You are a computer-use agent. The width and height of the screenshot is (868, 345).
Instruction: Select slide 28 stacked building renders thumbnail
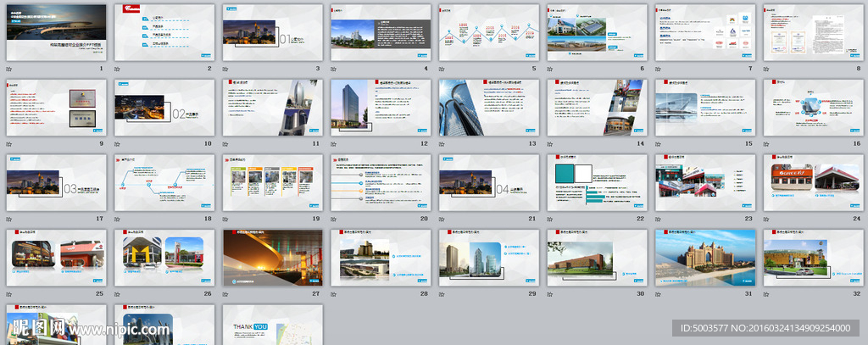(x=381, y=258)
